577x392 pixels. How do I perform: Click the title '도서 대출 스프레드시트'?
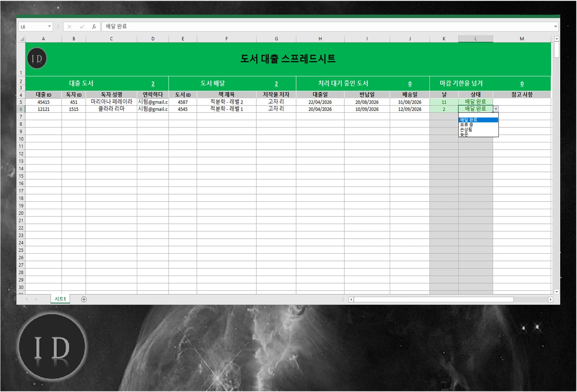click(288, 59)
